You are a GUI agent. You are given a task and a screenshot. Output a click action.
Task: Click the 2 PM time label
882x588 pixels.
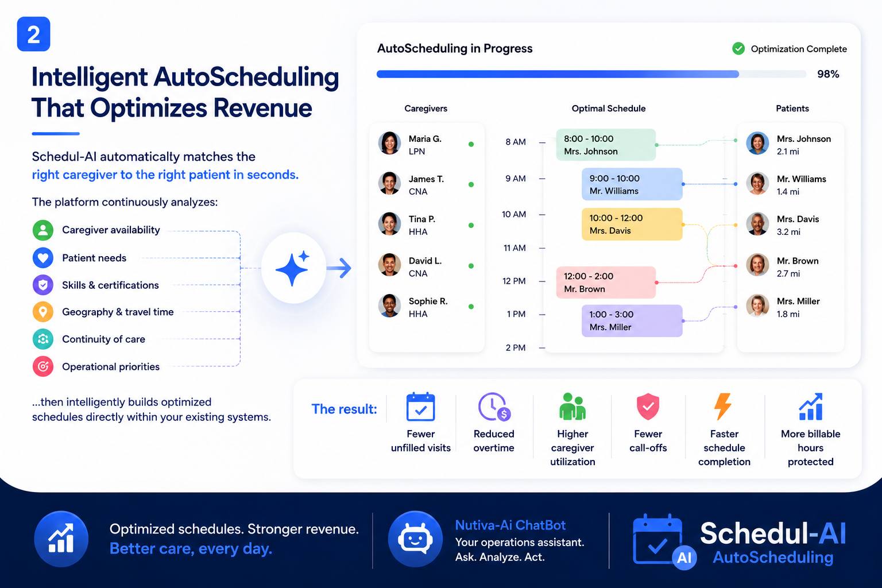click(x=516, y=348)
